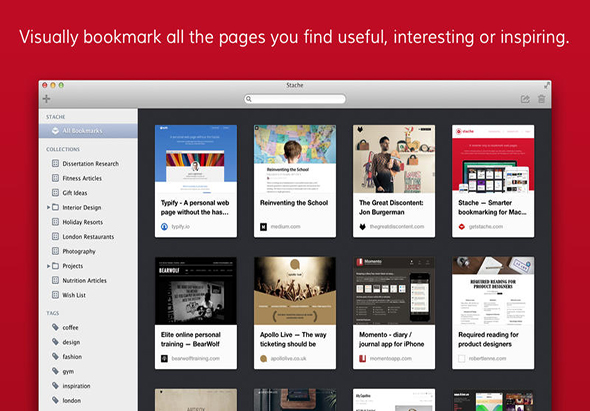Open the London Restaurants collection
Screen dimensions: 590x411
coord(88,236)
